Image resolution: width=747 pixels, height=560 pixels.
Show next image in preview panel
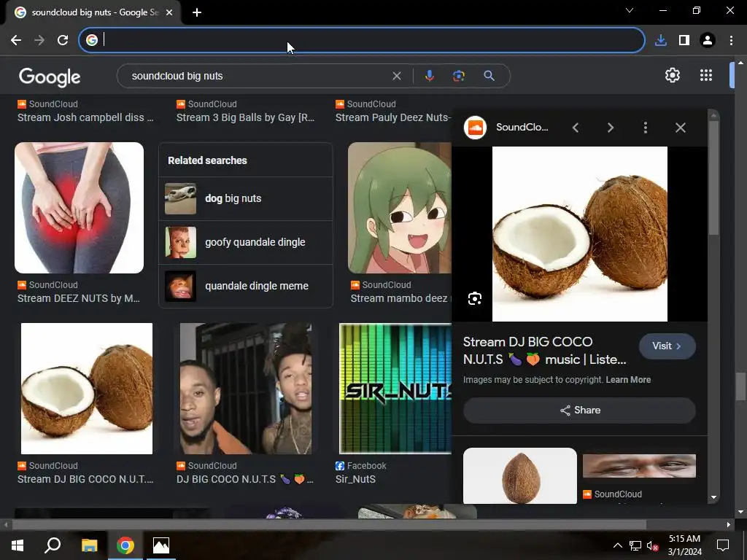(611, 128)
